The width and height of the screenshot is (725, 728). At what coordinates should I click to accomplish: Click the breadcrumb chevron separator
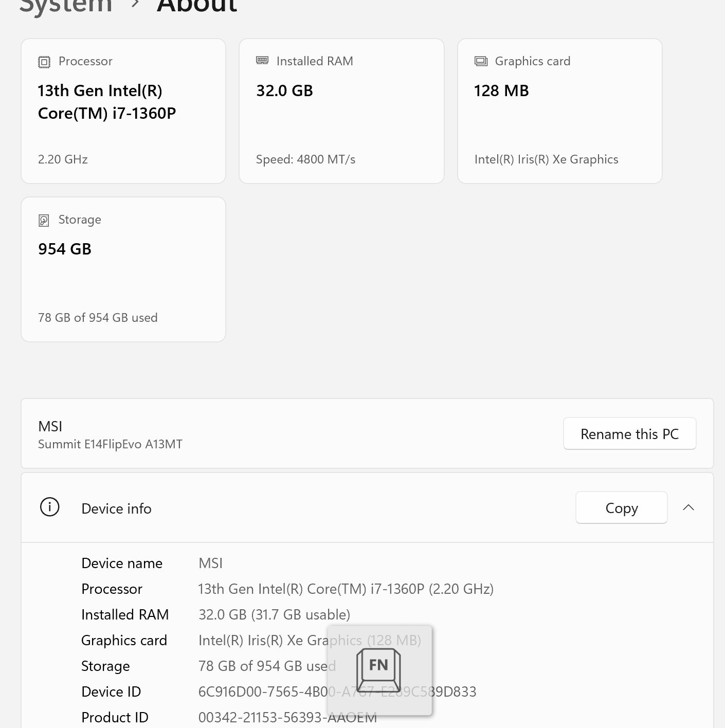[135, 4]
